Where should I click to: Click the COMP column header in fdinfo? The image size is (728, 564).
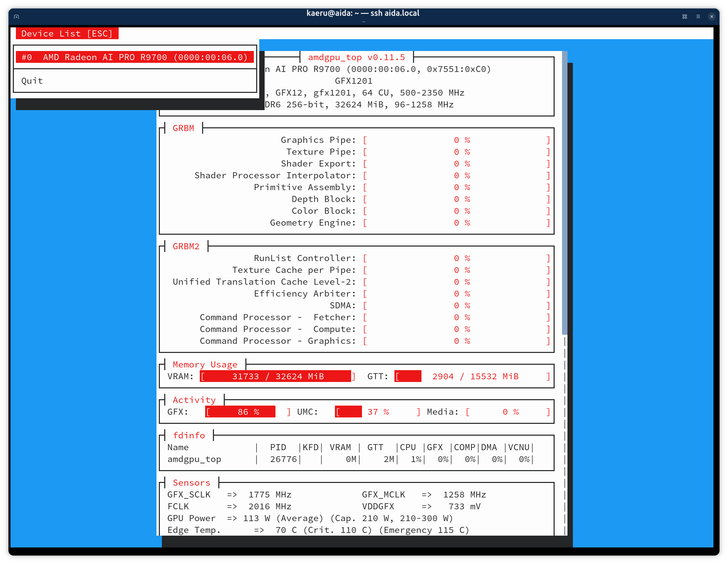(465, 447)
